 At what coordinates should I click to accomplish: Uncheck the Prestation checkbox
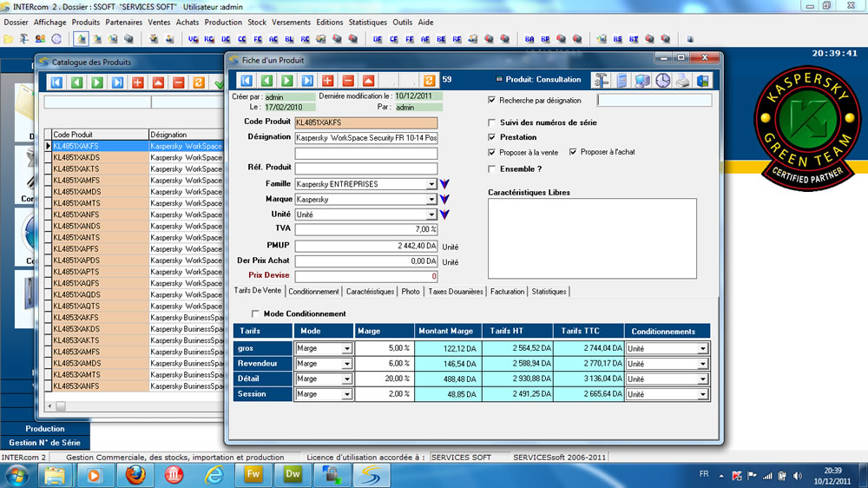pos(491,137)
